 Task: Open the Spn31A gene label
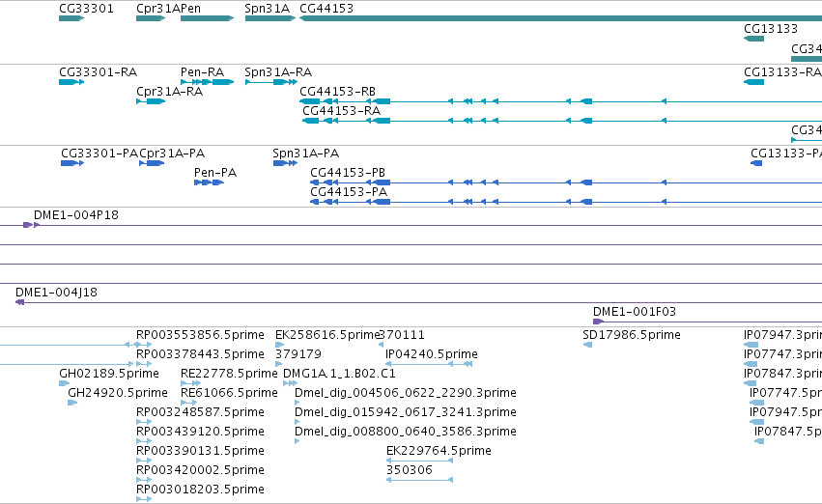(x=267, y=9)
